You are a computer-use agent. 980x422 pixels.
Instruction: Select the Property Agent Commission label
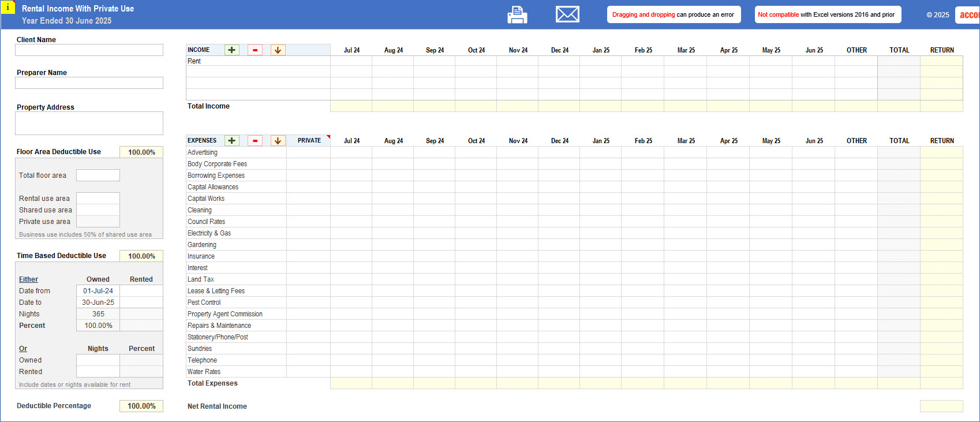pos(225,314)
